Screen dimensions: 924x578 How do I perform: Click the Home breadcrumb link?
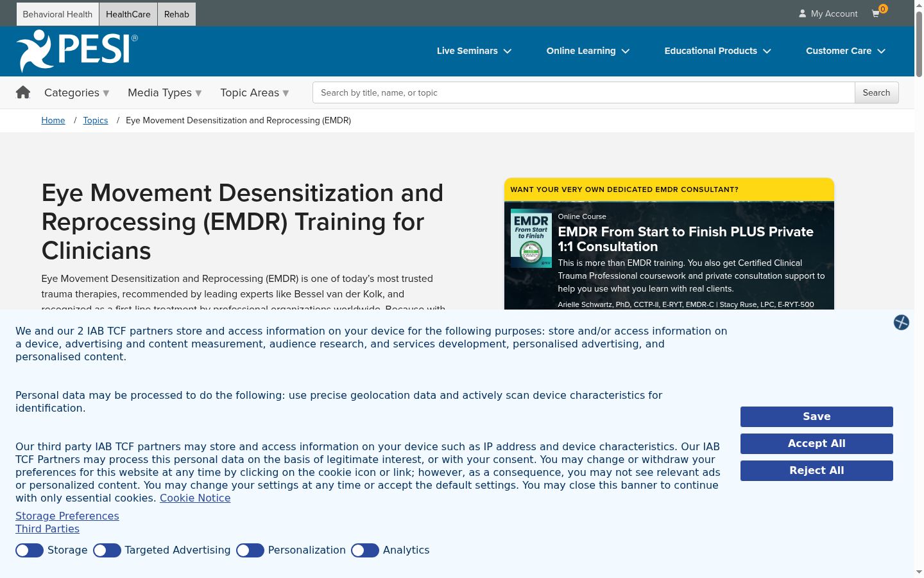[x=53, y=120]
